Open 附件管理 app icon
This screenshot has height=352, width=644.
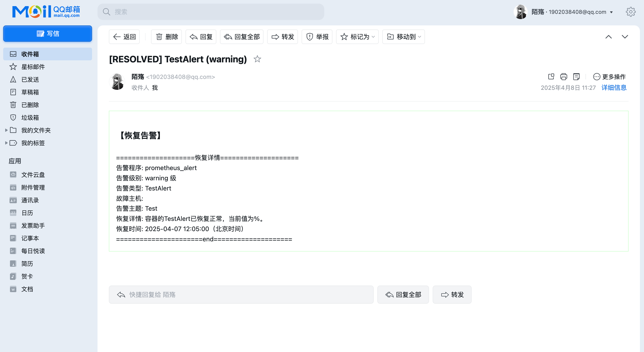coord(13,187)
